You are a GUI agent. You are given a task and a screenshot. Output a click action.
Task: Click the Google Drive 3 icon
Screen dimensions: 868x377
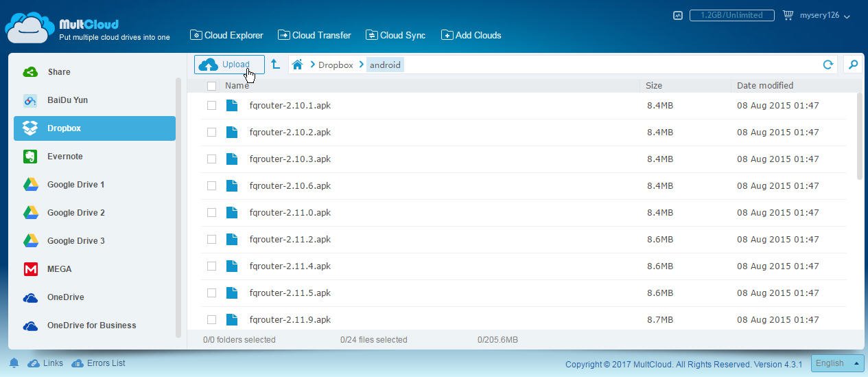click(30, 241)
